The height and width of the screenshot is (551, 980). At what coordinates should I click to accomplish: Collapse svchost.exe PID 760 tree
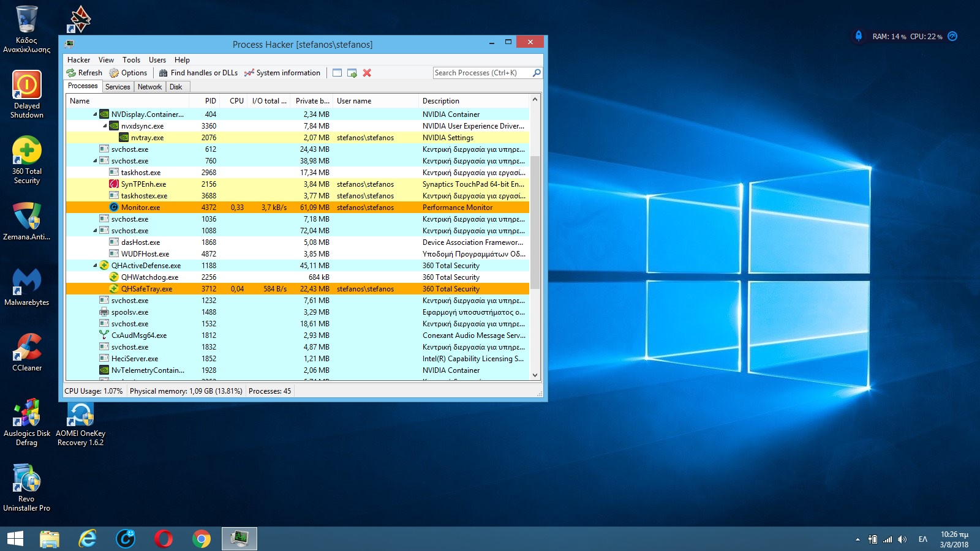[95, 161]
